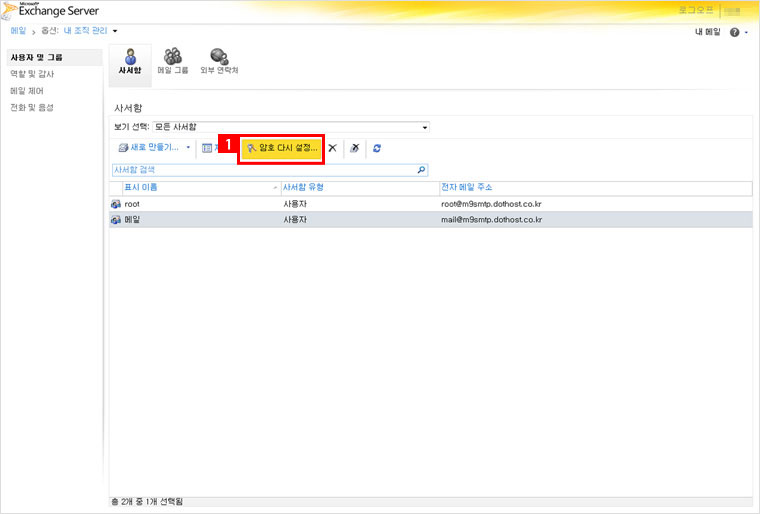Click the refresh icon in toolbar
760x514 pixels.
(377, 148)
